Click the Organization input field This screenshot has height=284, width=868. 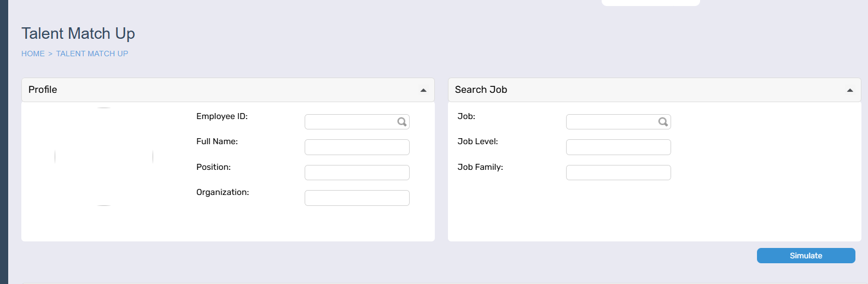(357, 198)
